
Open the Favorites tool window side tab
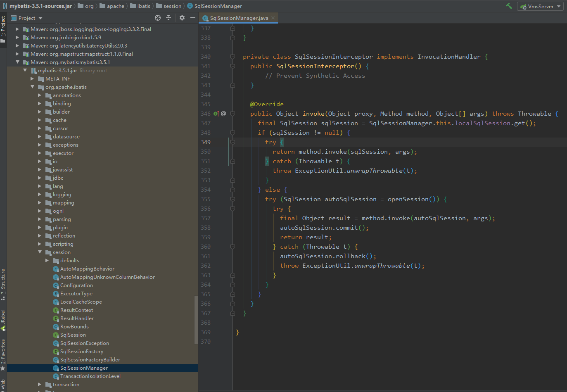click(x=3, y=354)
